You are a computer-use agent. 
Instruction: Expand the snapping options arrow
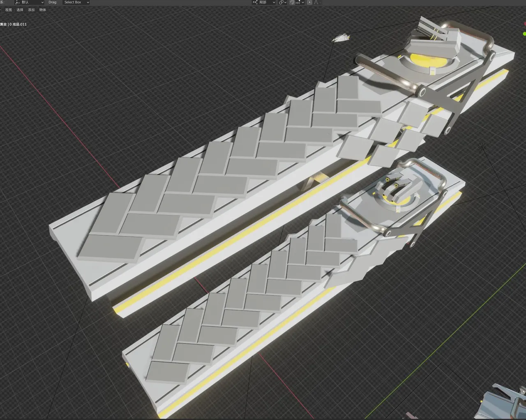[x=303, y=2]
